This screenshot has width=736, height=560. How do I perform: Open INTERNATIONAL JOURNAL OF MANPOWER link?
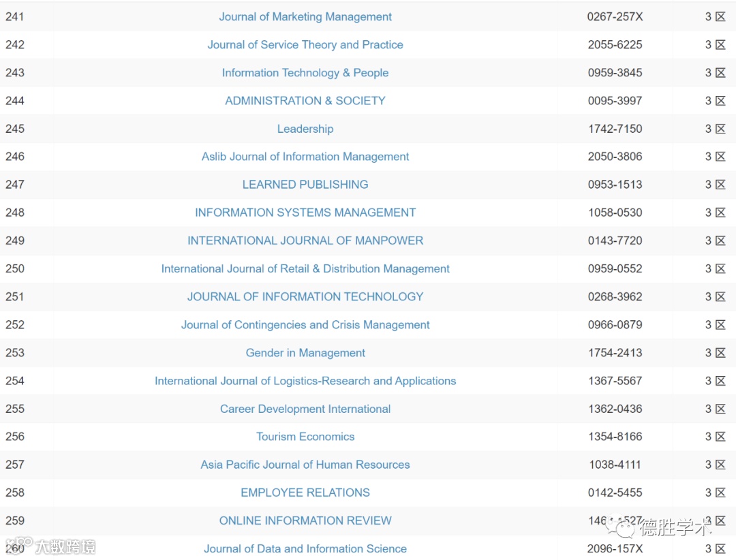pyautogui.click(x=305, y=240)
